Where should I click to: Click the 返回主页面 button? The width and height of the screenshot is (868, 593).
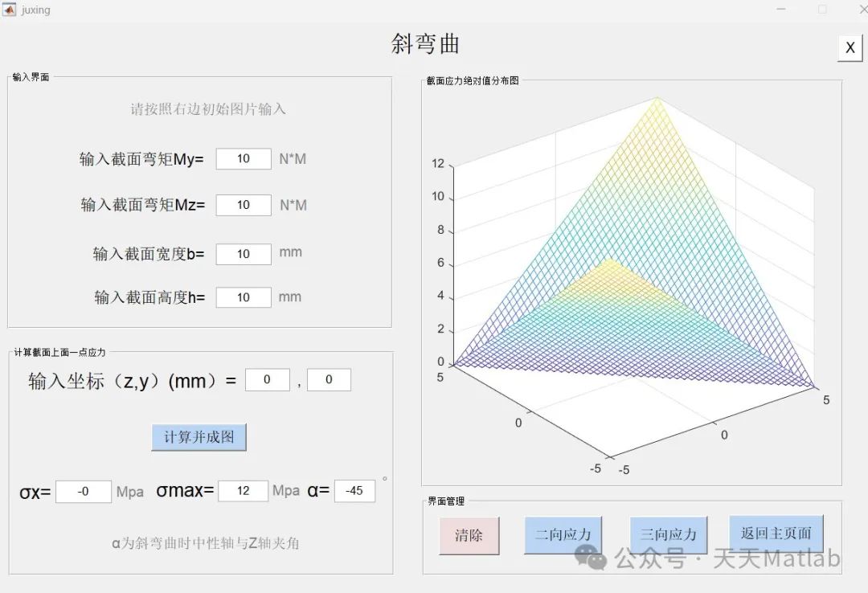(x=776, y=534)
